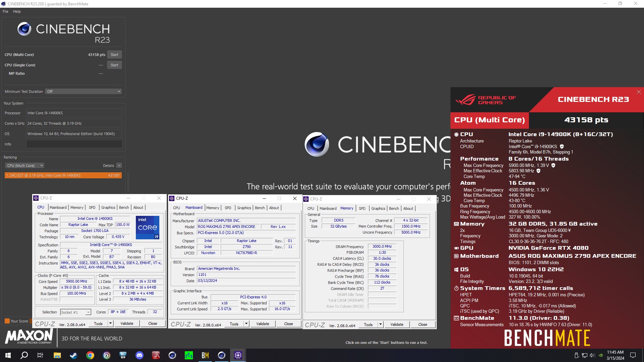The image size is (644, 362).
Task: Click the CPU chip icon in the BenchMate panel
Action: pyautogui.click(x=456, y=134)
